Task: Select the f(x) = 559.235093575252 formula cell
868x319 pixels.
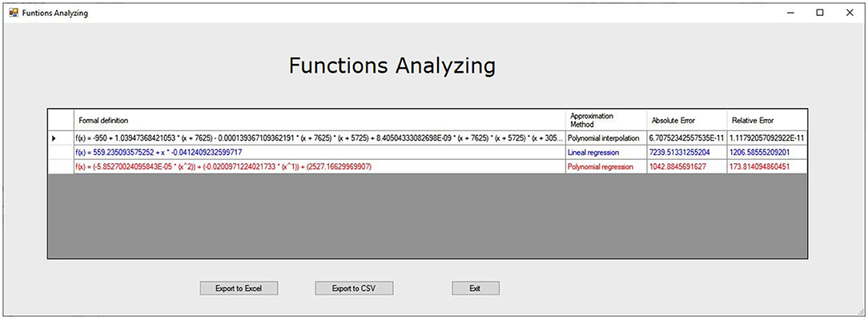Action: 319,152
